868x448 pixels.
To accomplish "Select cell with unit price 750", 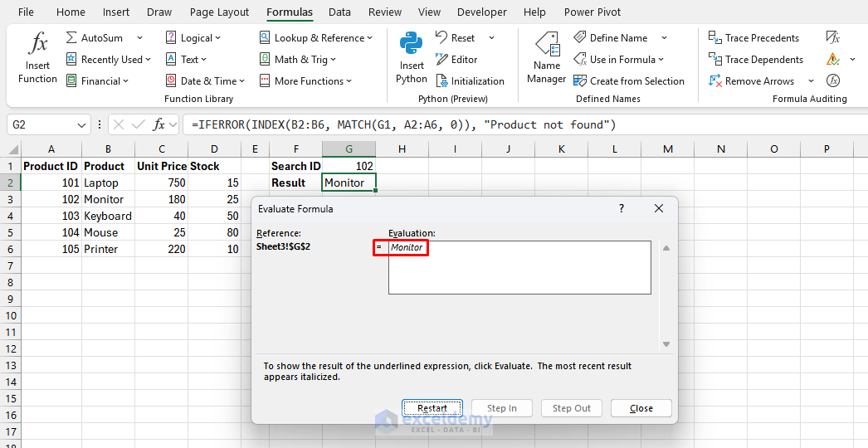I will (162, 183).
